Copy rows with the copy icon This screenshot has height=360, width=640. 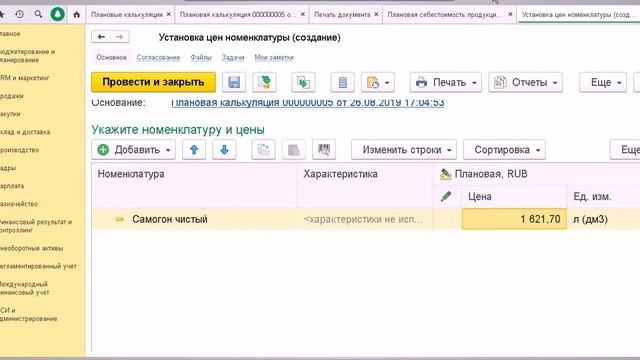click(263, 150)
